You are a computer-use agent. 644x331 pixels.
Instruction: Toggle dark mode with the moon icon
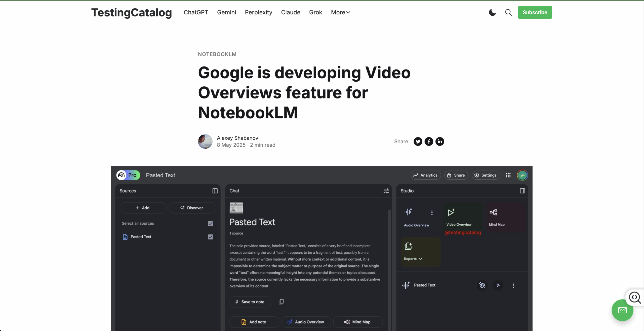[x=492, y=12]
